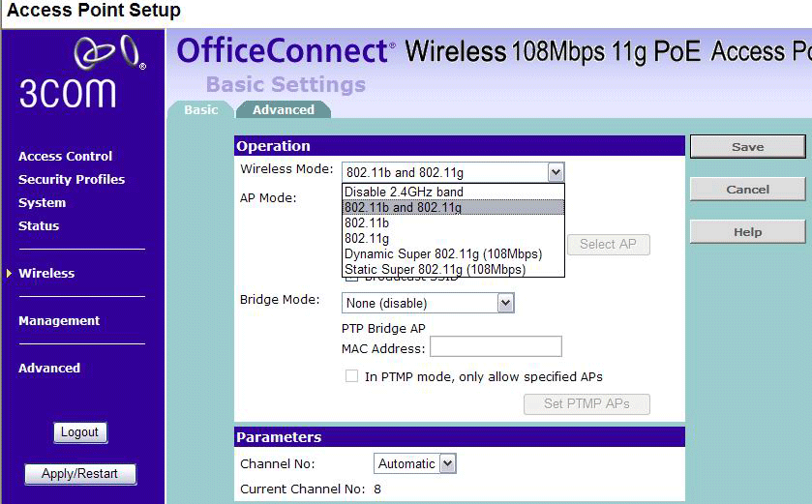The image size is (812, 504).
Task: Switch to the Basic tab
Action: pos(200,110)
